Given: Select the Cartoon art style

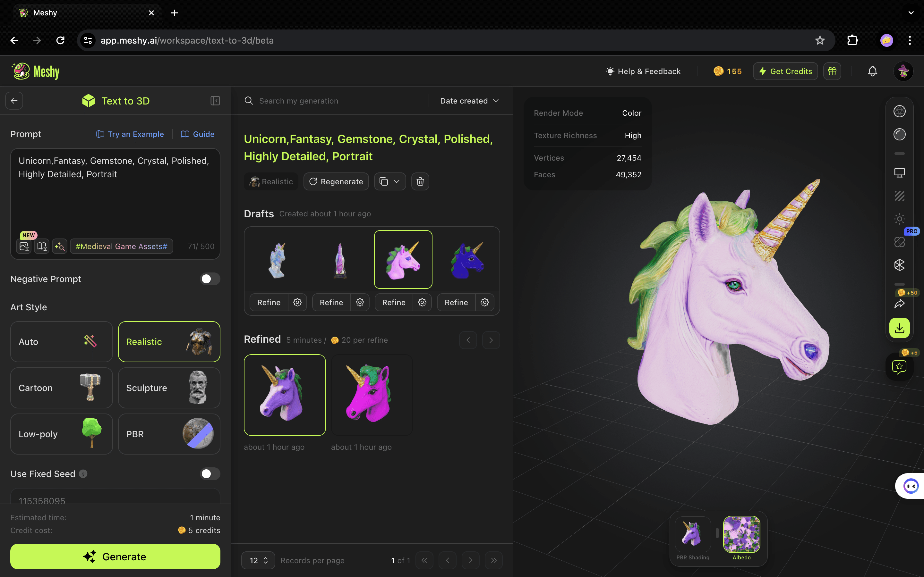Looking at the screenshot, I should [61, 388].
